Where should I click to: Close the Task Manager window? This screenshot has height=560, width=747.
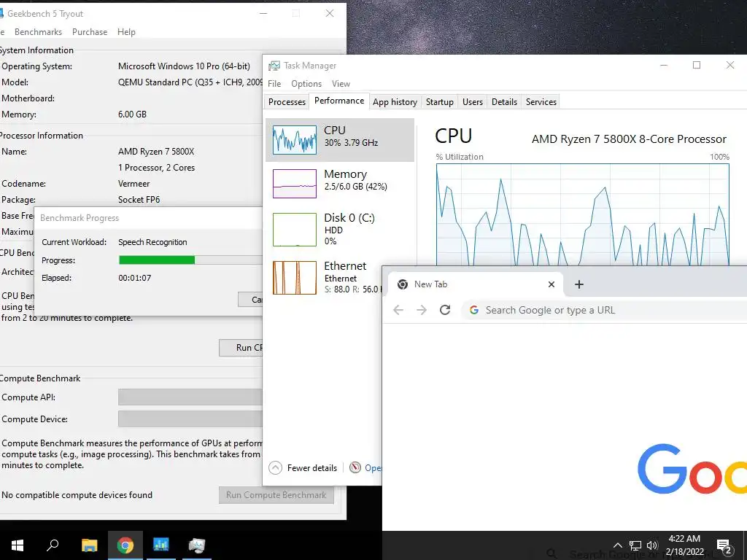[x=729, y=65]
